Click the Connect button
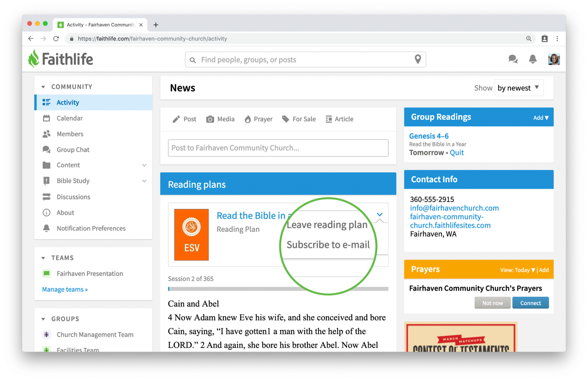 (x=531, y=303)
